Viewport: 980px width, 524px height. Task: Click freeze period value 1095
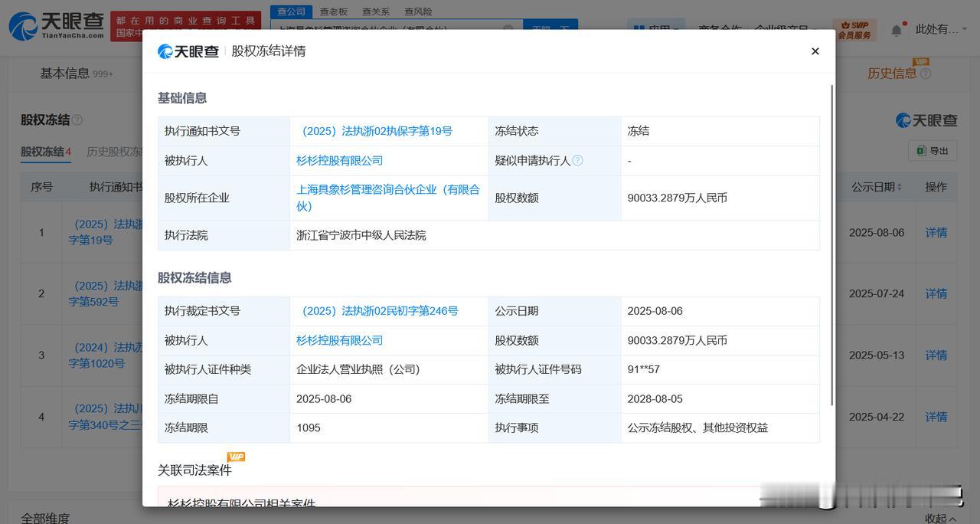pos(309,427)
